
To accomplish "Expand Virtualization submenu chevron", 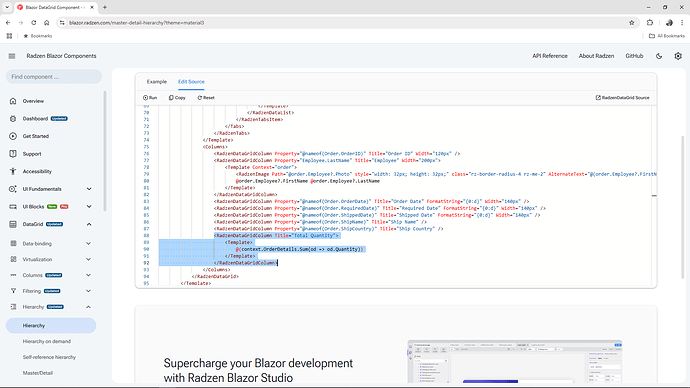I will pos(88,259).
